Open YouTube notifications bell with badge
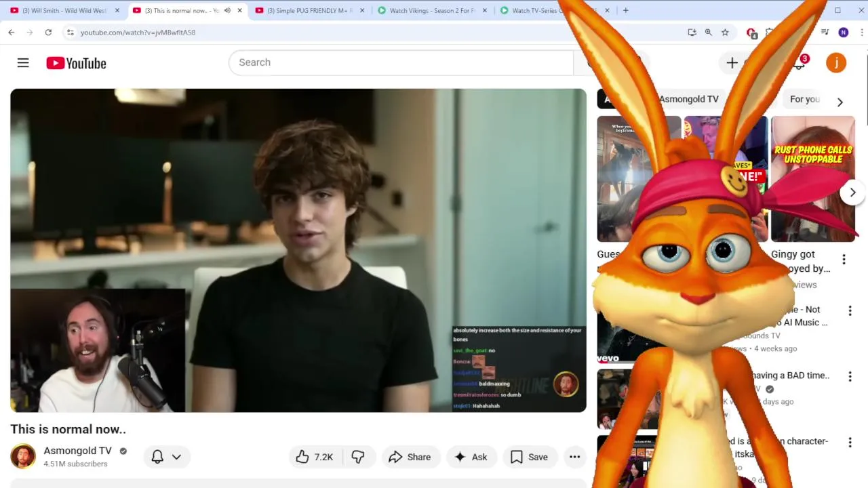Image resolution: width=868 pixels, height=488 pixels. [x=800, y=62]
